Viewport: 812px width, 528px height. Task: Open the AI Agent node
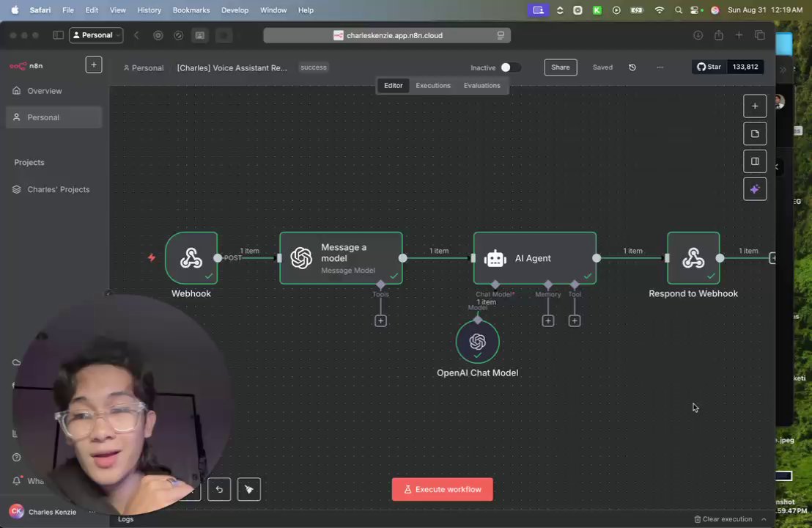534,258
